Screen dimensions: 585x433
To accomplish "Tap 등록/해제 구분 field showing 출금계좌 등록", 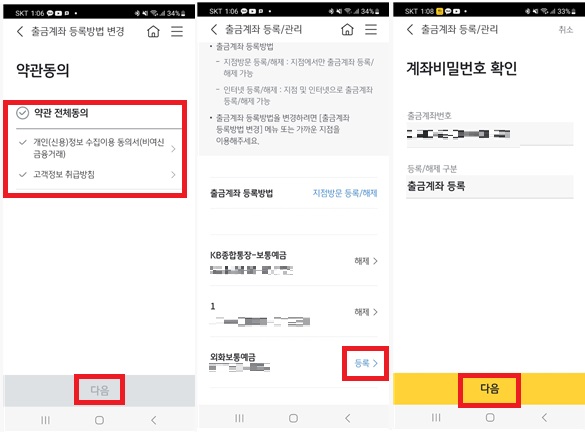I will (490, 186).
